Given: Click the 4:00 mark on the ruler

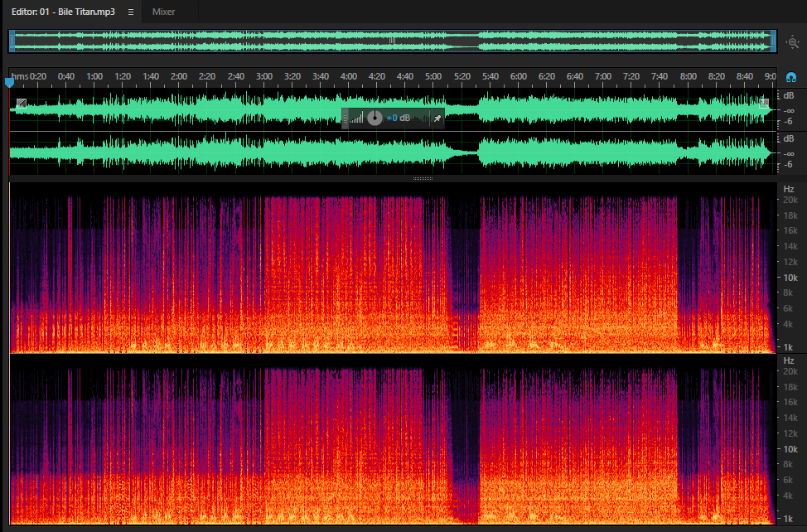Looking at the screenshot, I should coord(349,77).
